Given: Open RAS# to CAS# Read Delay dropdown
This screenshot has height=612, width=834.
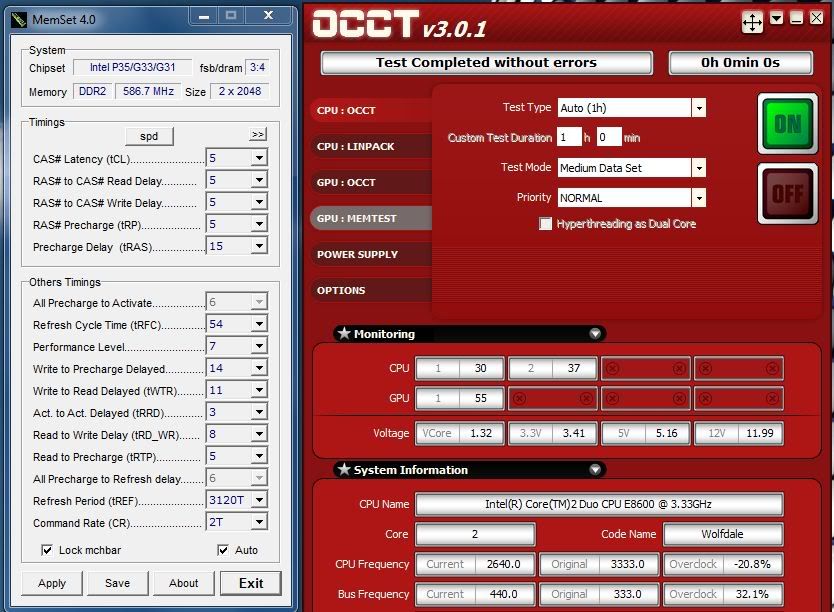Looking at the screenshot, I should 259,180.
